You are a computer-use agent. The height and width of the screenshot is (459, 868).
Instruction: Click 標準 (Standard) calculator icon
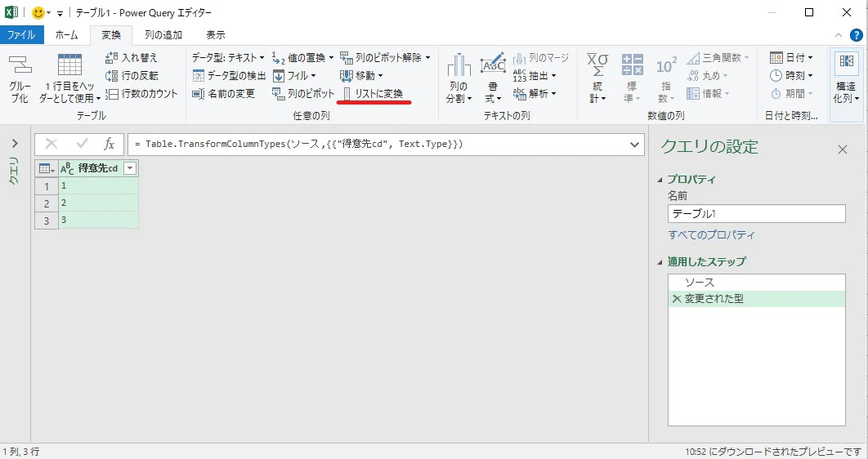tap(632, 65)
